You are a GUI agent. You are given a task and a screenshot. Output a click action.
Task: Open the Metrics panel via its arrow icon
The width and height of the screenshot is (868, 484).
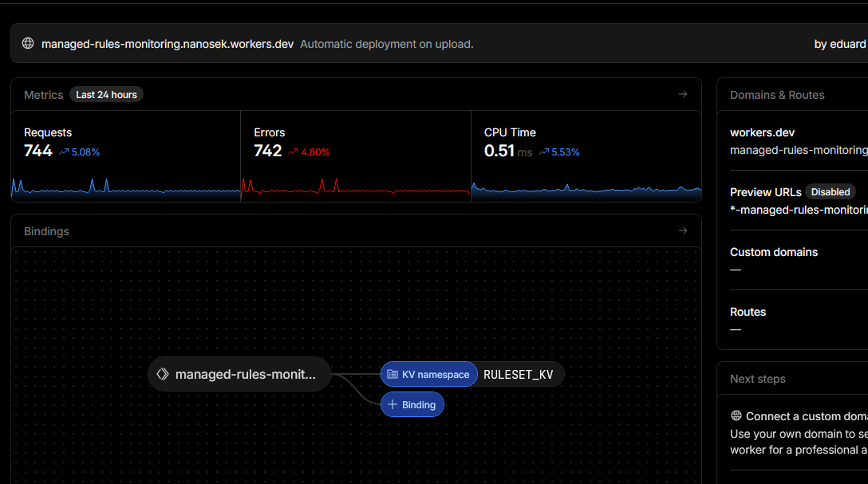[683, 94]
